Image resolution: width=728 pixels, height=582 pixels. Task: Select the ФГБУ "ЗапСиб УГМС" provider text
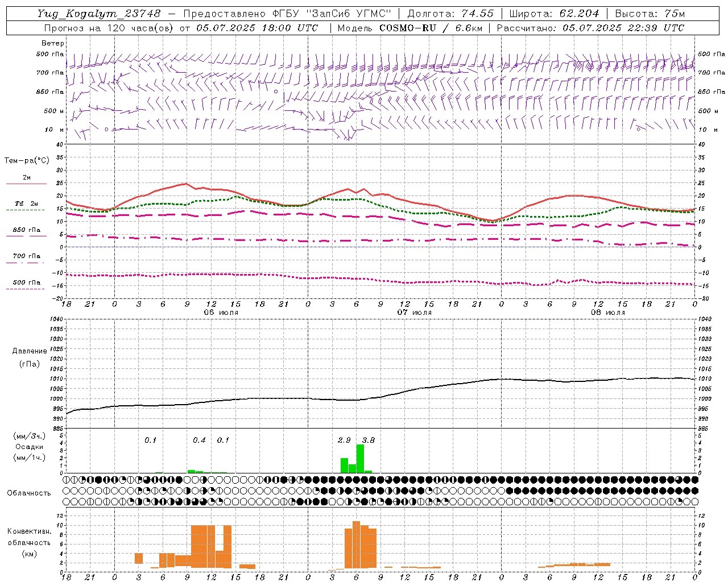point(331,14)
